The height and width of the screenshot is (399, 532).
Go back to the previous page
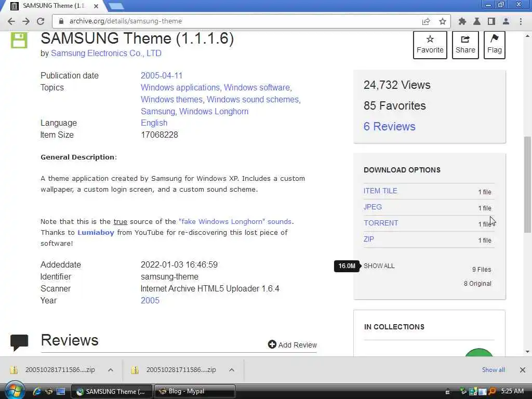[11, 21]
